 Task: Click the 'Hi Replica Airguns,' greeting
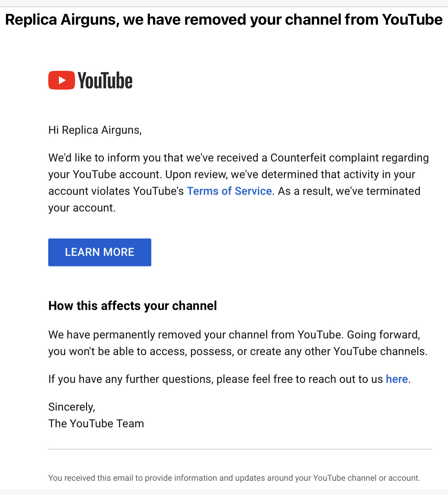[x=95, y=130]
